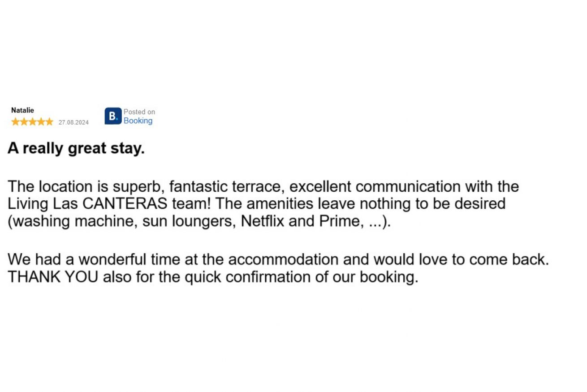587x392 pixels.
Task: Click the first gold rating star
Action: (x=15, y=122)
